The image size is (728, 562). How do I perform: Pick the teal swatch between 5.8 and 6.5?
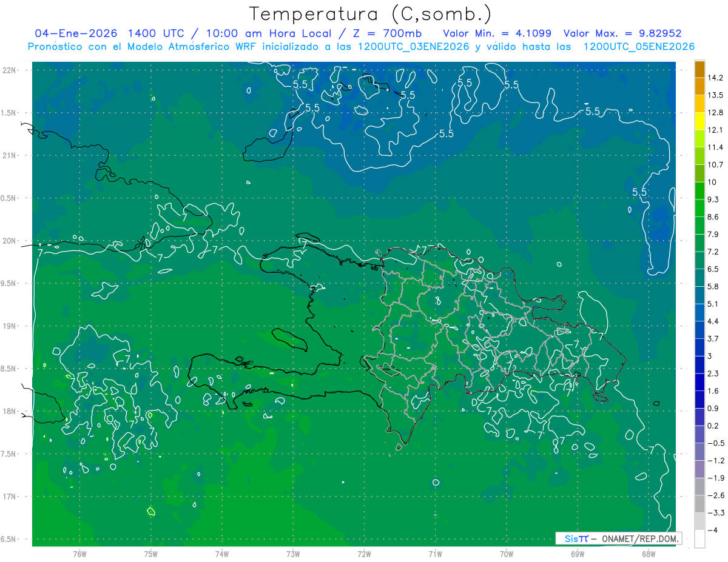699,278
